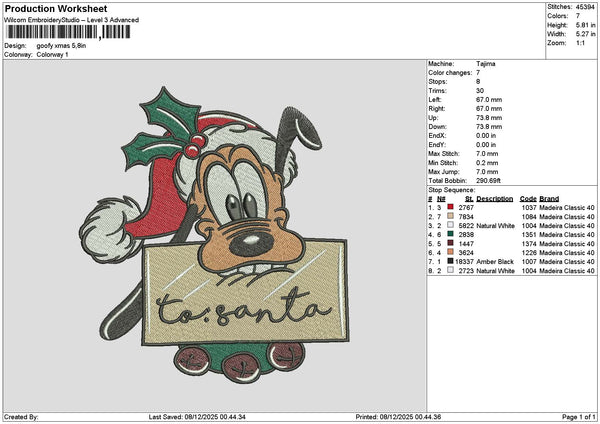Screen dimensions: 600x424
Task: Click the Min Stitch value '0.2 mm'
Action: (x=487, y=163)
